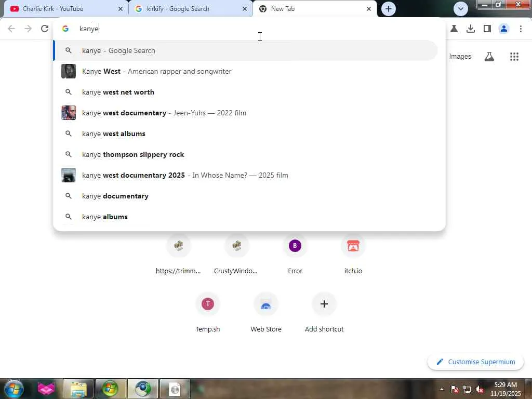Go forward with the forward arrow
The height and width of the screenshot is (399, 532).
[x=28, y=29]
